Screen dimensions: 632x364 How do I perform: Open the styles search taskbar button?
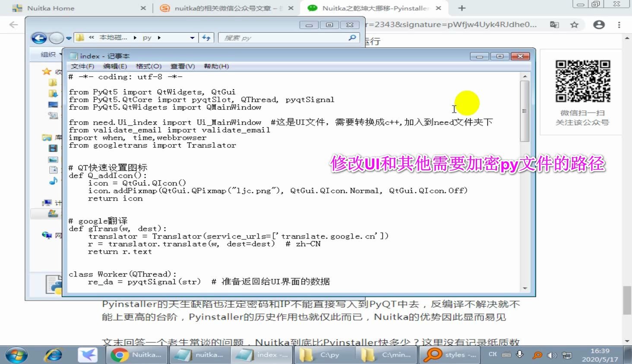[449, 355]
